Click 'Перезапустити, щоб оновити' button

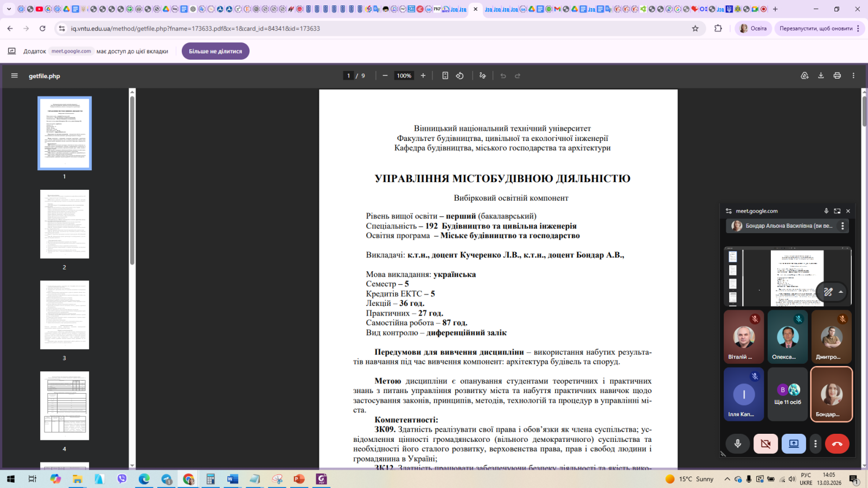pyautogui.click(x=815, y=29)
